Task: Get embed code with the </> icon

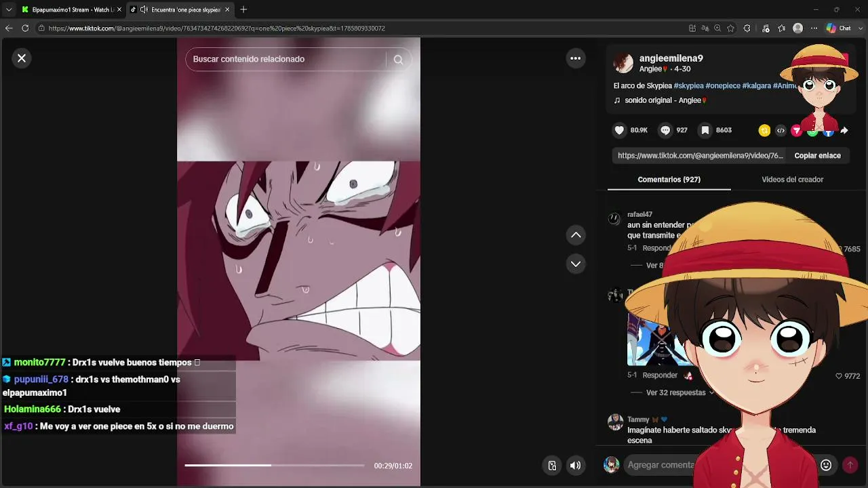Action: tap(781, 131)
